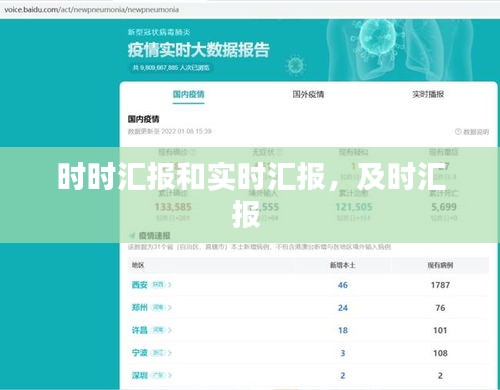Click the 现有病例 value 108 for 宁波
This screenshot has width=500, height=390.
pos(440,353)
